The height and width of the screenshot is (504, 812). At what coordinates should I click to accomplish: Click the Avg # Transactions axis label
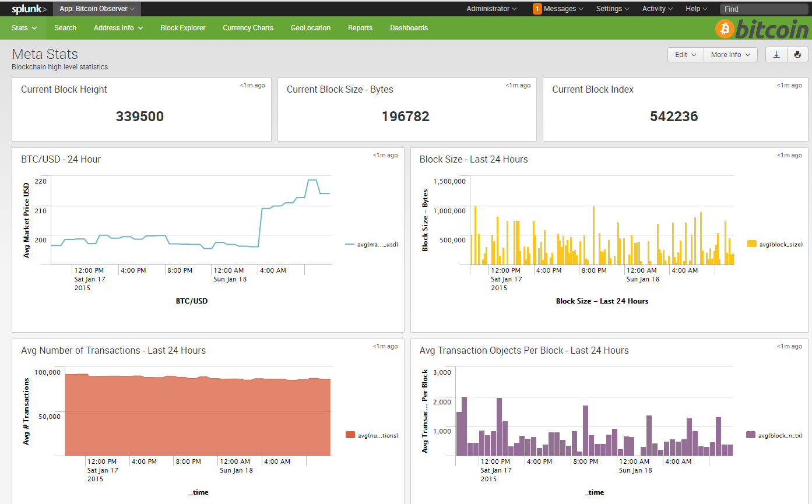pos(26,411)
